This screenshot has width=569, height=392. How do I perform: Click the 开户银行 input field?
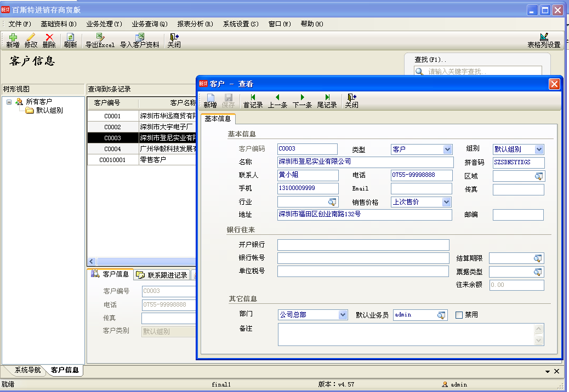click(x=363, y=245)
